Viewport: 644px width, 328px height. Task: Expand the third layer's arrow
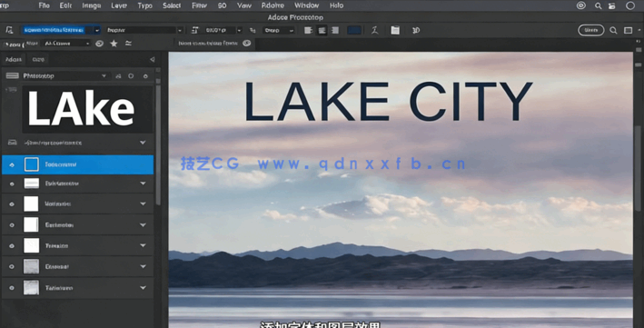click(143, 204)
